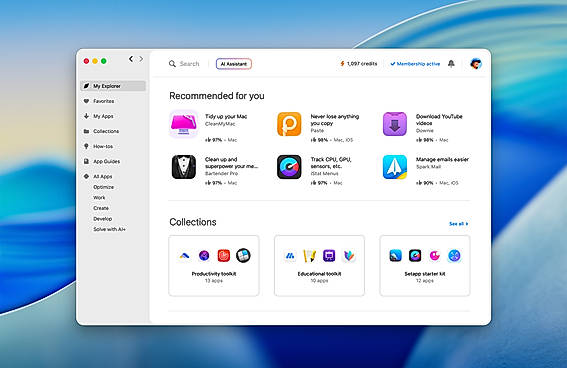The image size is (567, 368).
Task: View the 1,097 credits balance
Action: coord(358,64)
